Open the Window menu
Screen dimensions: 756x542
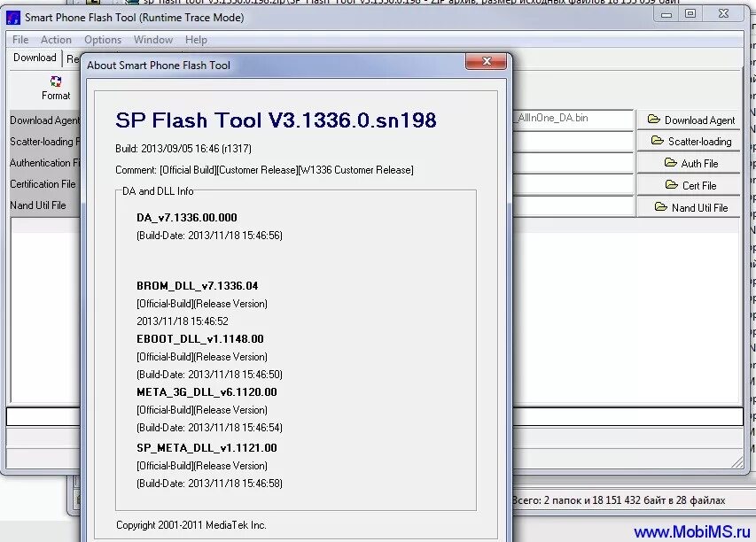tap(152, 39)
